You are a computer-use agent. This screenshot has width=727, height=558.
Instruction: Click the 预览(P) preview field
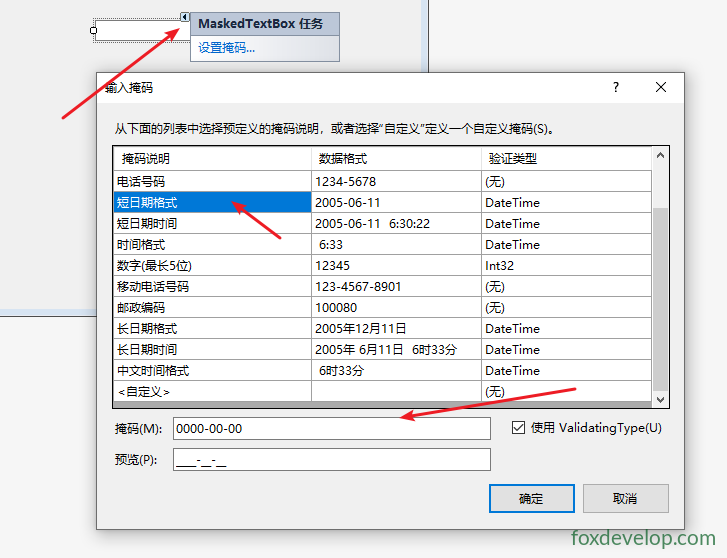pyautogui.click(x=332, y=460)
